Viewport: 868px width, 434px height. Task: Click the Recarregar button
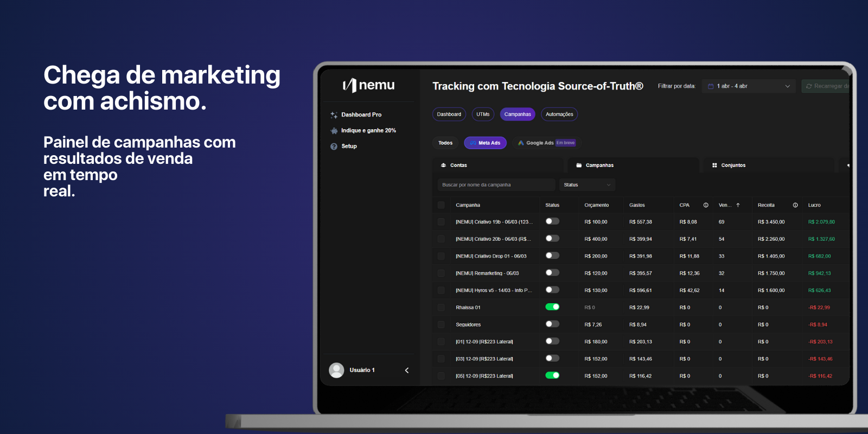[x=825, y=86]
